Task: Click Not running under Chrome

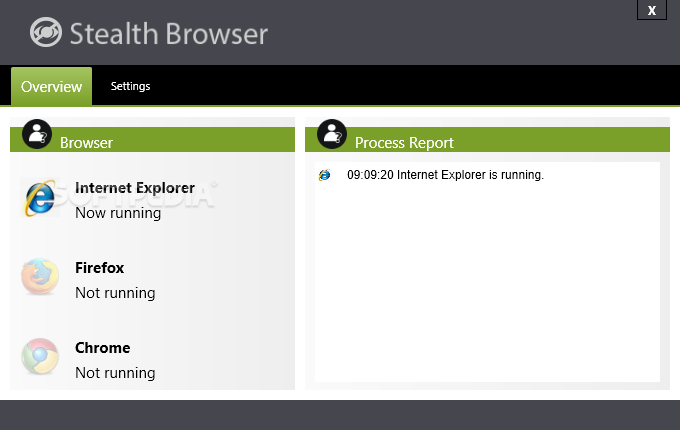Action: [115, 373]
